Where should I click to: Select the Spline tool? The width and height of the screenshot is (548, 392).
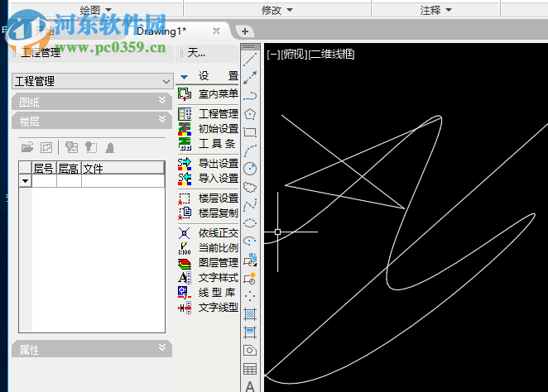pos(250,206)
